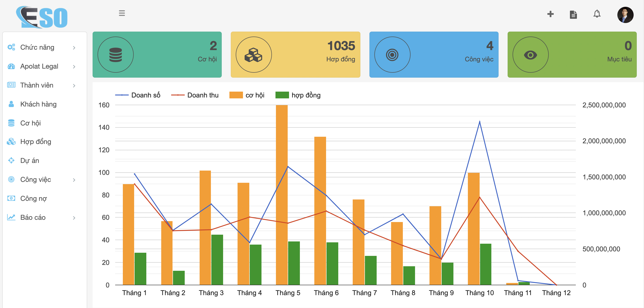Open the notifications bell
The width and height of the screenshot is (644, 308).
597,14
